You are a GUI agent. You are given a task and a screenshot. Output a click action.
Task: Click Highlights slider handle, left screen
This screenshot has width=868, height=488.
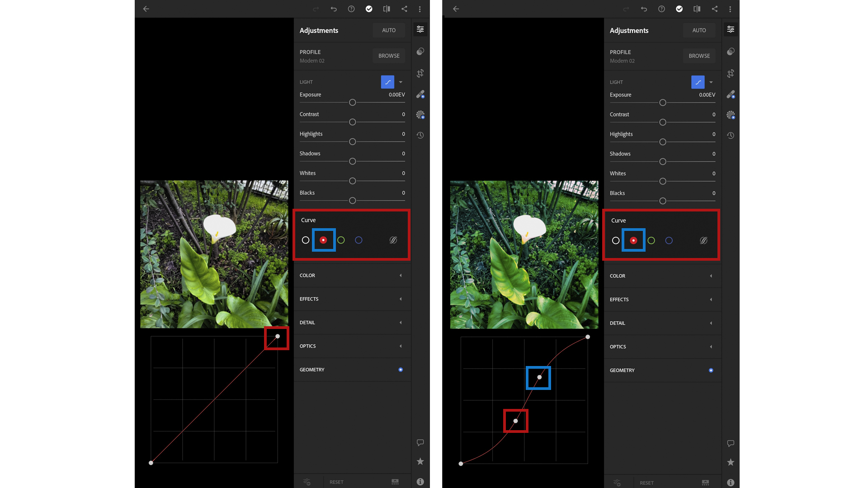(x=353, y=142)
